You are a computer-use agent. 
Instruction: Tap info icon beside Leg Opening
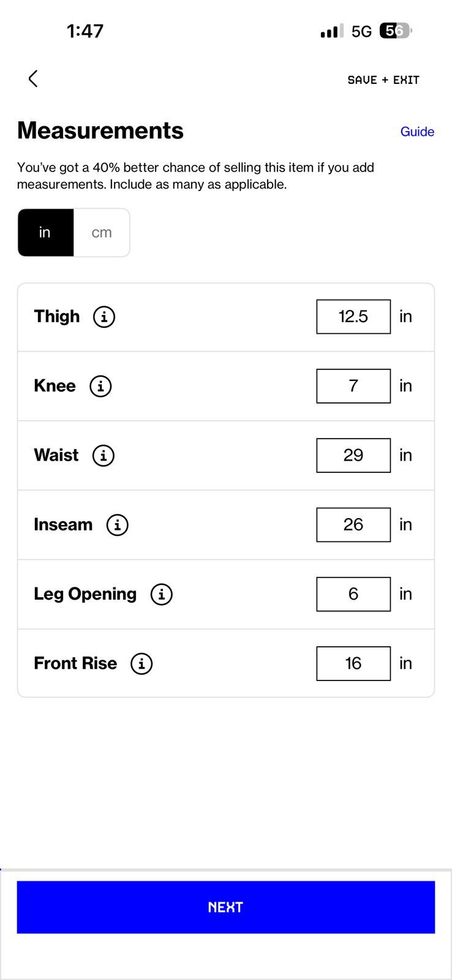162,594
